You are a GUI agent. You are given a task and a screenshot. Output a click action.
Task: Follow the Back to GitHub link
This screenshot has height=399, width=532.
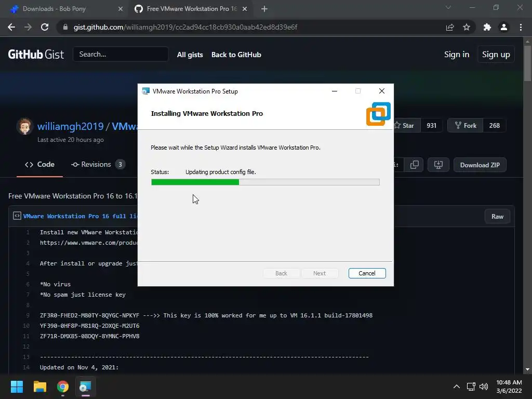[x=236, y=55]
